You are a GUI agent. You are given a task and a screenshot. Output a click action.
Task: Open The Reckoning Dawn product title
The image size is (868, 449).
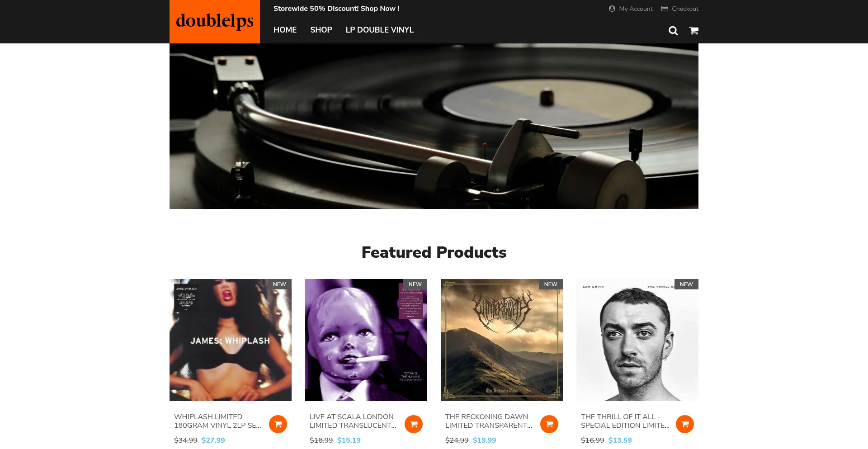[489, 421]
